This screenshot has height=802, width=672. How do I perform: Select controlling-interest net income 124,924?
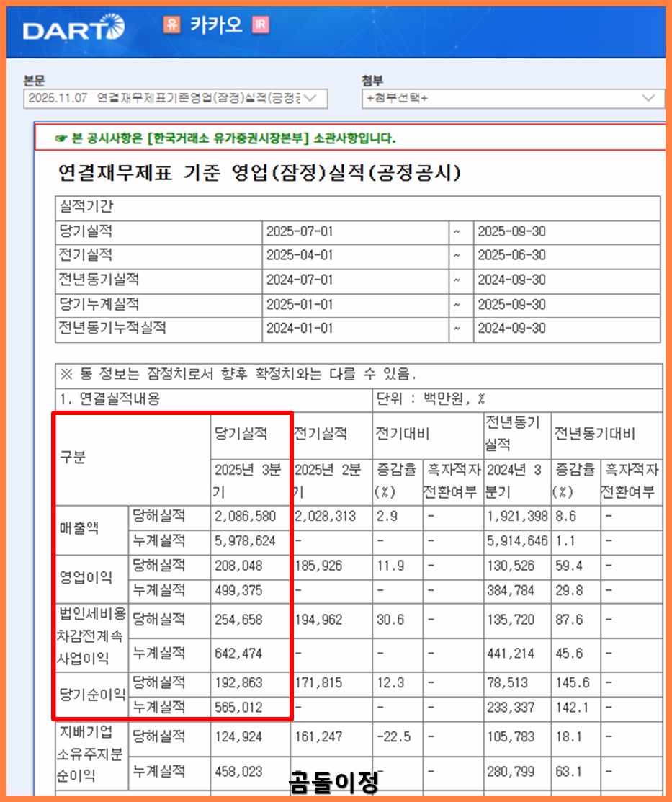point(238,737)
